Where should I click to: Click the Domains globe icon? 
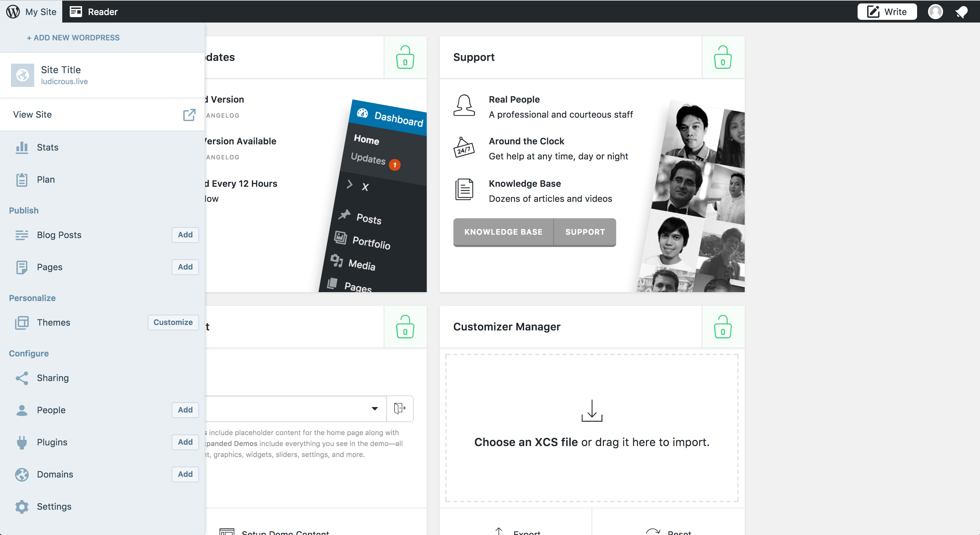pyautogui.click(x=22, y=474)
